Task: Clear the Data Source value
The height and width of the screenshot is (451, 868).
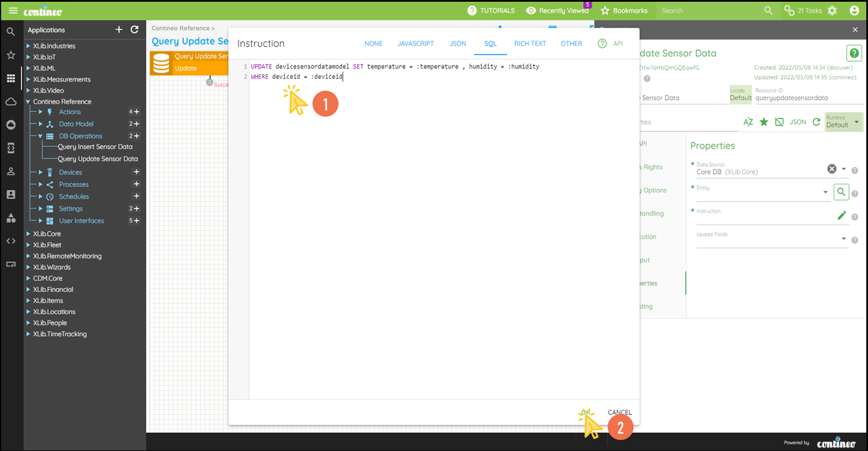Action: pyautogui.click(x=831, y=169)
